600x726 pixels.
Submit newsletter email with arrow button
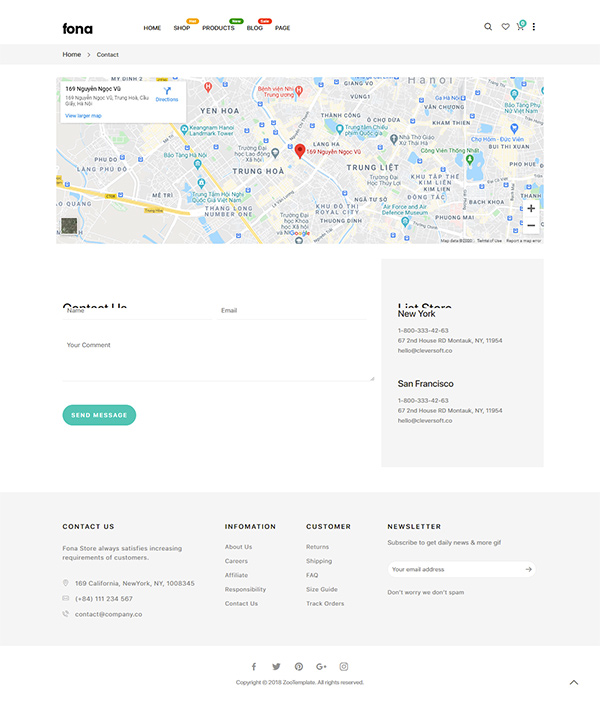[x=529, y=569]
